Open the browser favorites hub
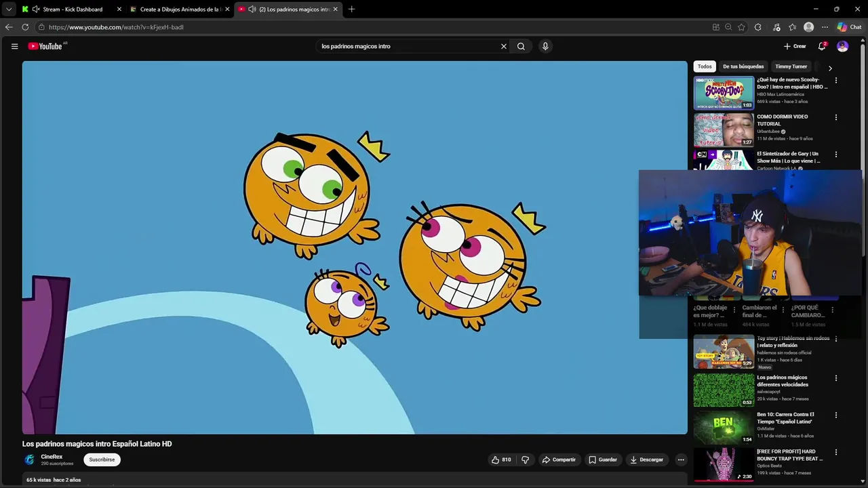The width and height of the screenshot is (868, 488). (x=792, y=27)
